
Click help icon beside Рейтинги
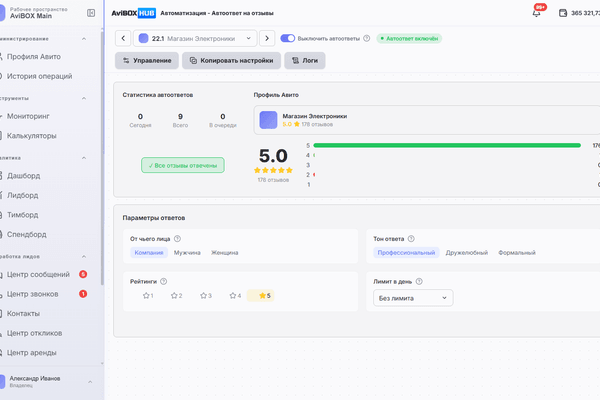(164, 281)
